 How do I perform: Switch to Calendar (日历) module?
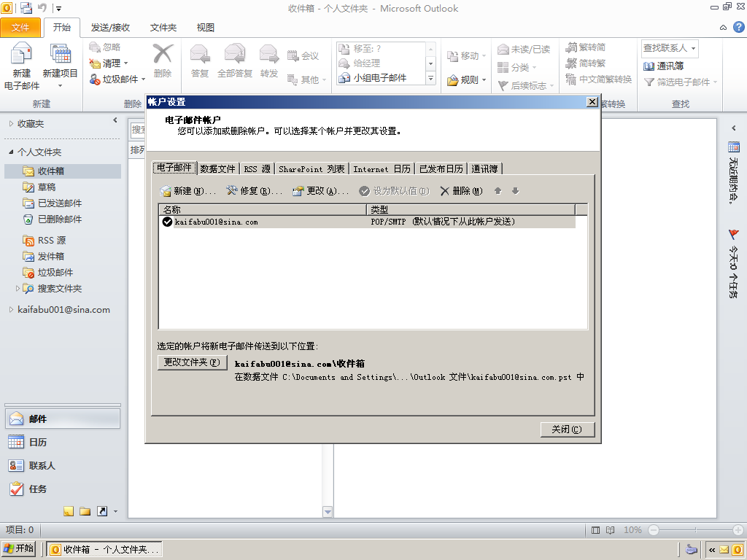pos(63,443)
